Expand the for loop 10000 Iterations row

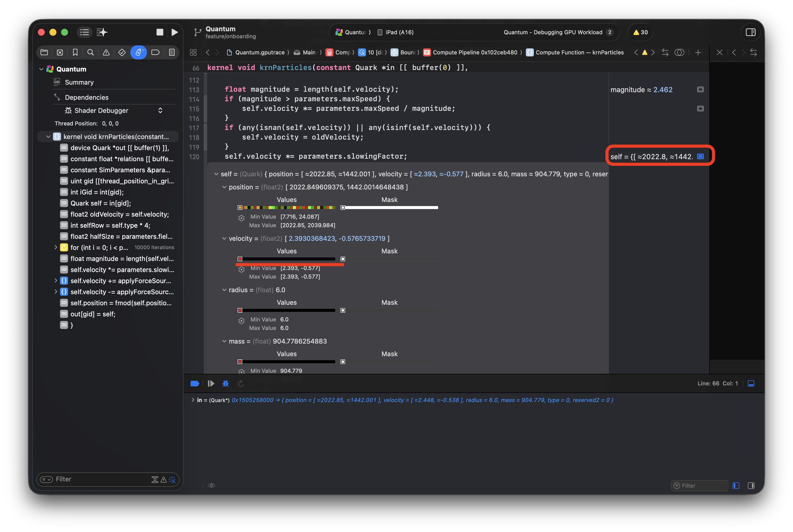[x=56, y=247]
